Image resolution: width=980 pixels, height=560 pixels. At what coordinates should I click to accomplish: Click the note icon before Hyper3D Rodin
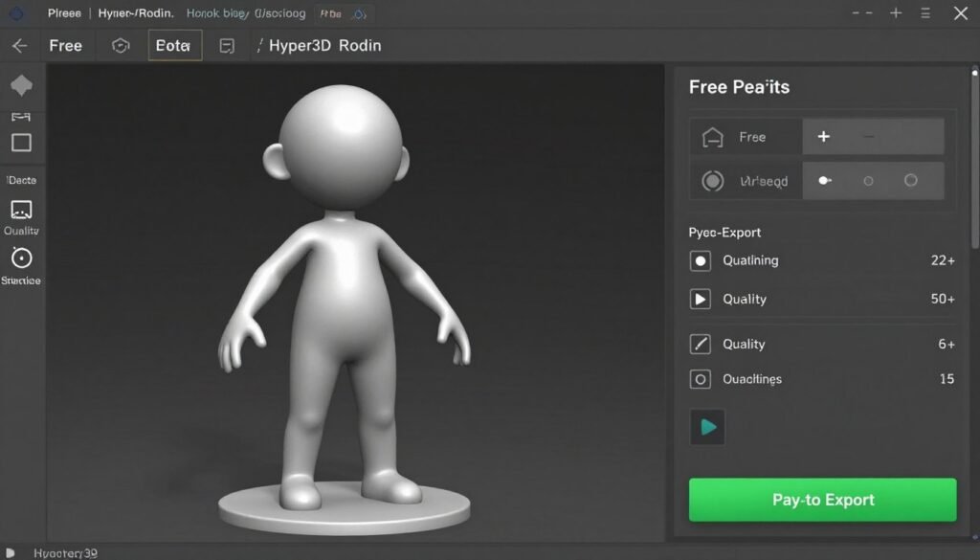(x=227, y=46)
